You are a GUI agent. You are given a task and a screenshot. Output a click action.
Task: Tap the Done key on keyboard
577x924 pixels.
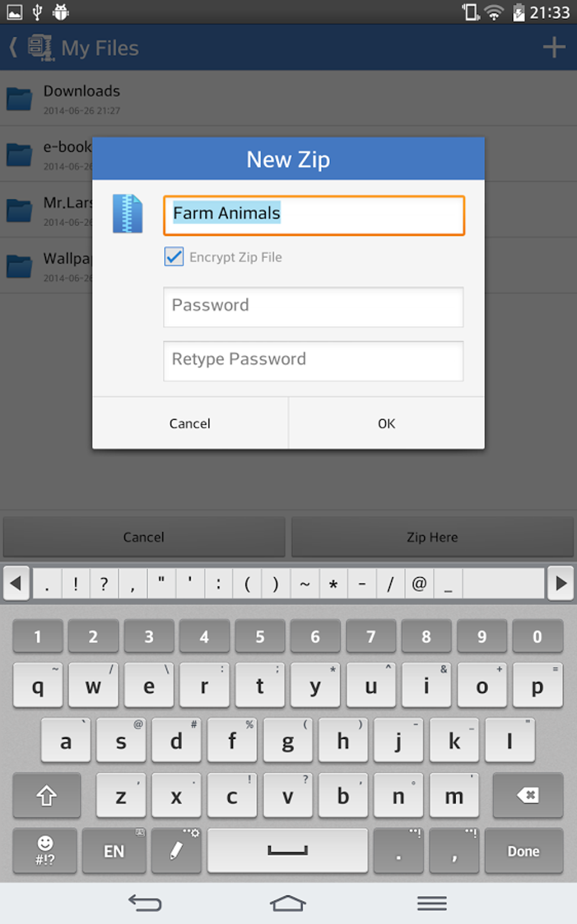tap(523, 851)
